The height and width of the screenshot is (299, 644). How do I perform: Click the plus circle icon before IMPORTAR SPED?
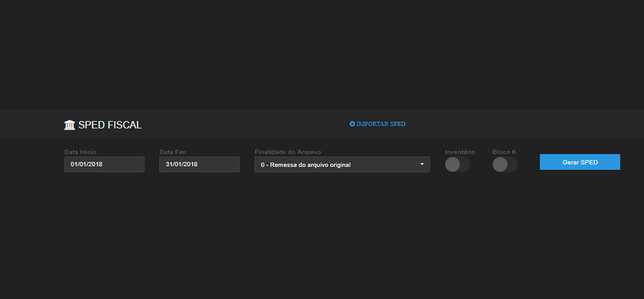tap(352, 124)
